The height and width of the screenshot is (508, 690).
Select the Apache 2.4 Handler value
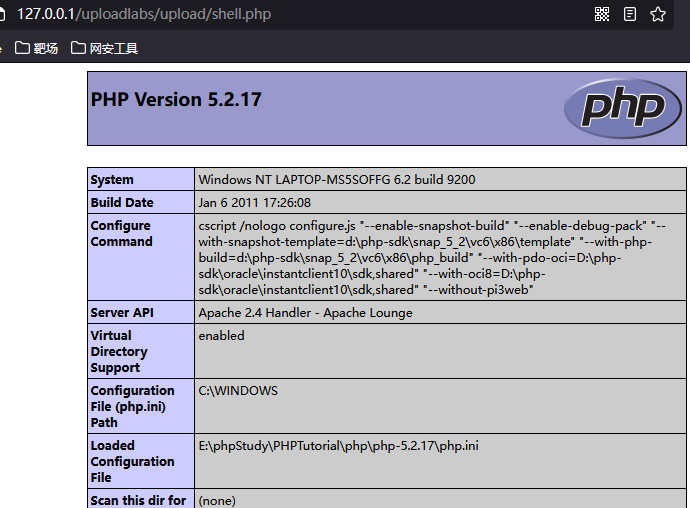[x=305, y=313]
